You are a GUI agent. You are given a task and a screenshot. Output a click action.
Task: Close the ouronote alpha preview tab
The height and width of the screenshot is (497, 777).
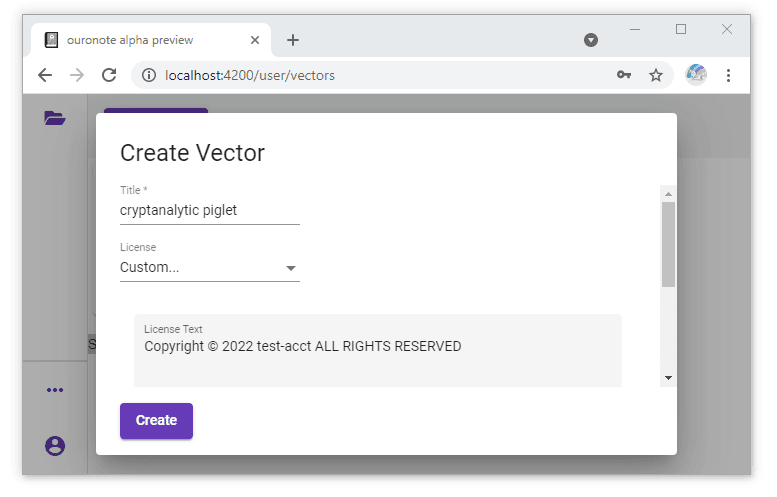point(255,40)
